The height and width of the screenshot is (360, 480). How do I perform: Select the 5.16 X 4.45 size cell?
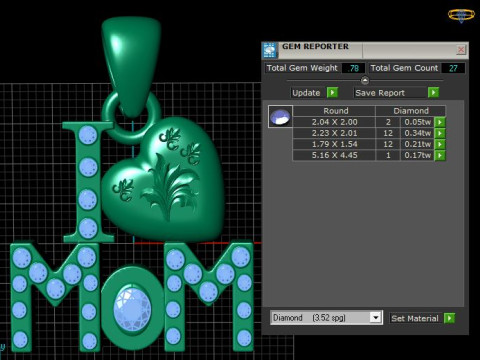click(x=334, y=155)
